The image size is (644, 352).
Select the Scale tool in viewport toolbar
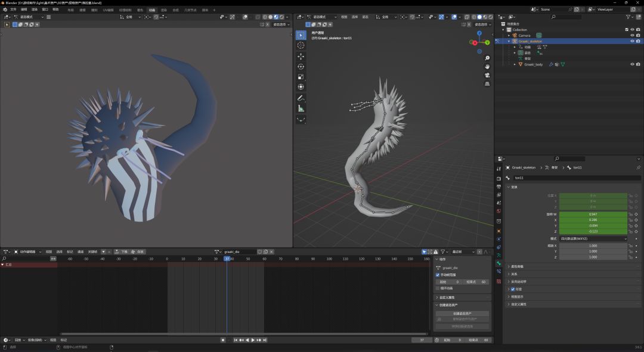(x=301, y=77)
